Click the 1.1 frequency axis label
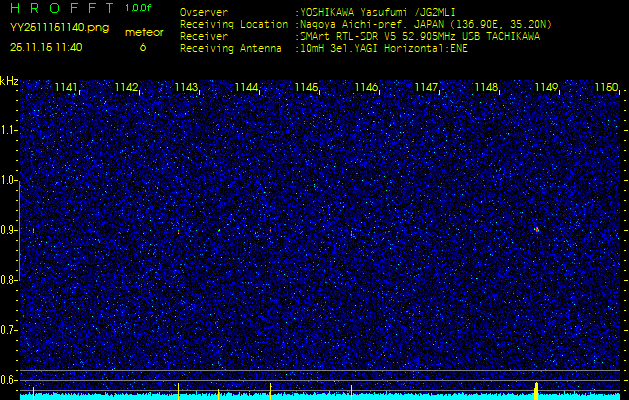 click(x=9, y=130)
